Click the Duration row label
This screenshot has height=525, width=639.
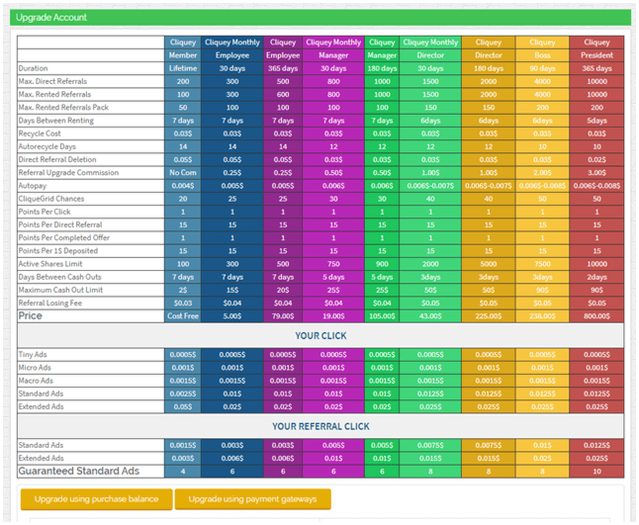[x=33, y=68]
